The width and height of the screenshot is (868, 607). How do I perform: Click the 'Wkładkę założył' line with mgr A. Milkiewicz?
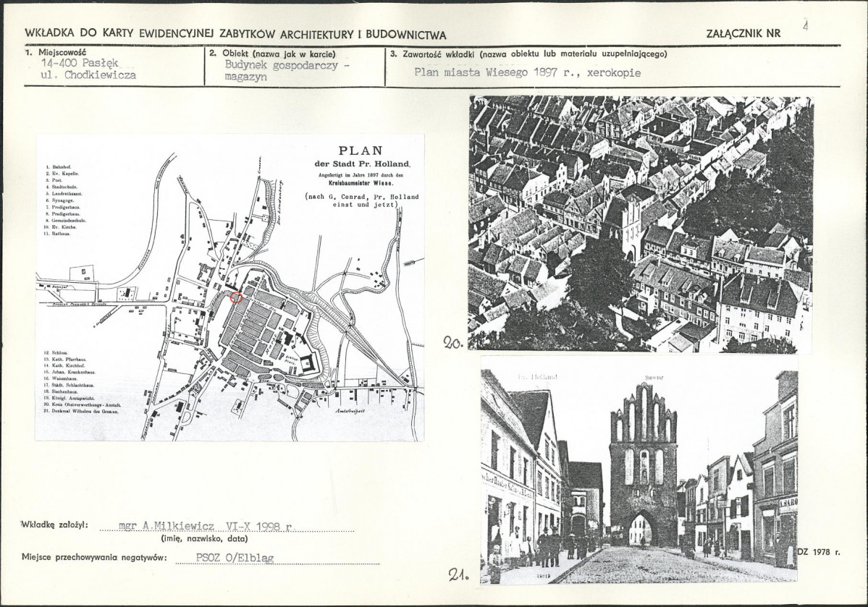pyautogui.click(x=187, y=526)
